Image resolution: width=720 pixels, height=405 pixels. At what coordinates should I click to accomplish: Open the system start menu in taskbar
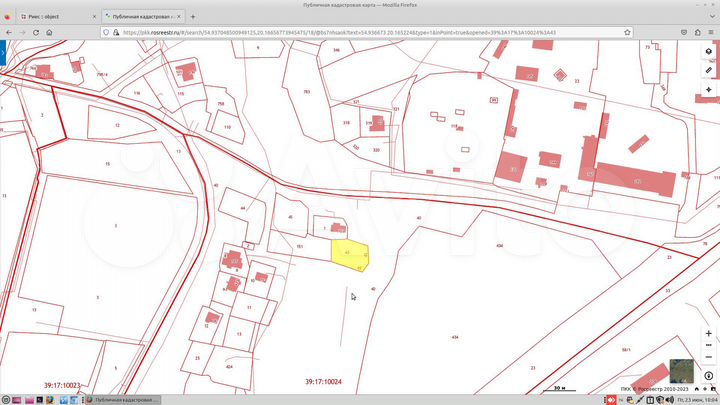click(x=7, y=398)
